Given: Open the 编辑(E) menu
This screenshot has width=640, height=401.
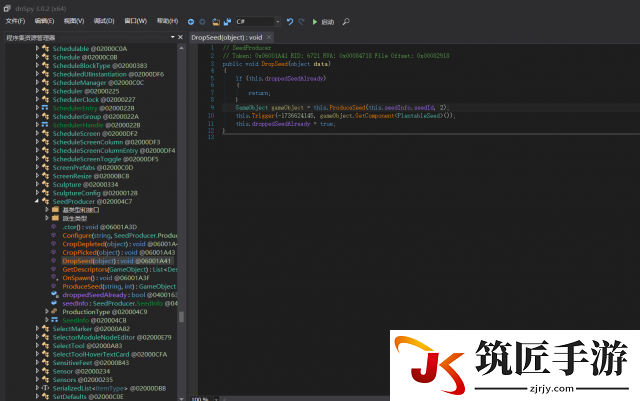Looking at the screenshot, I should 44,21.
